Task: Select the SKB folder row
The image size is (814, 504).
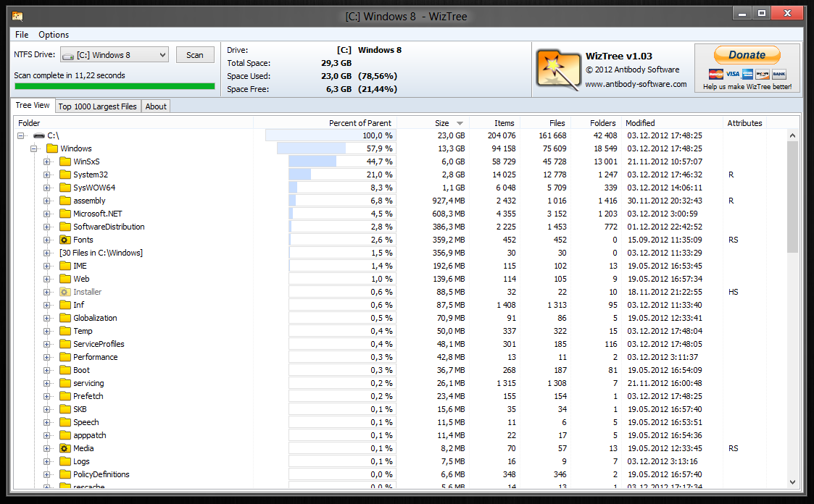Action: 400,409
